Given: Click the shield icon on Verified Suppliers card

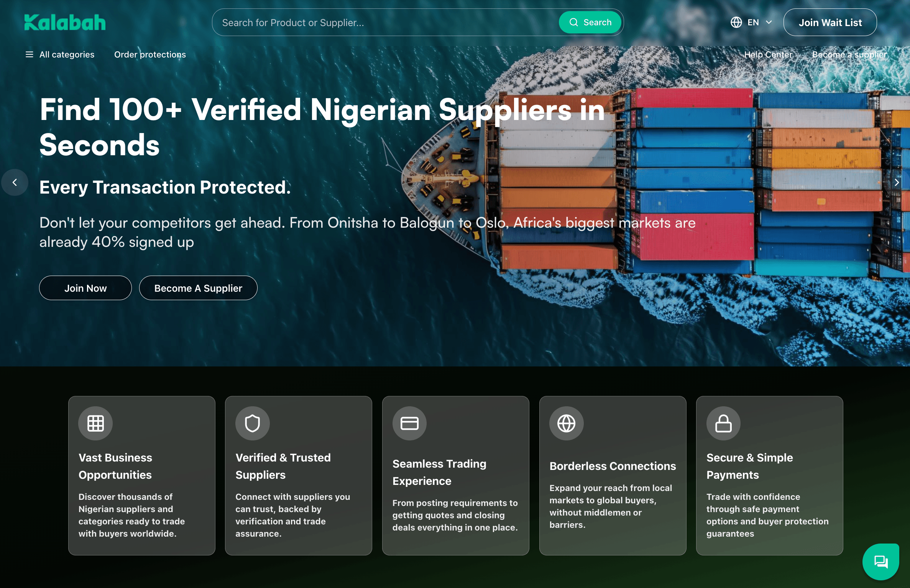Looking at the screenshot, I should (252, 423).
